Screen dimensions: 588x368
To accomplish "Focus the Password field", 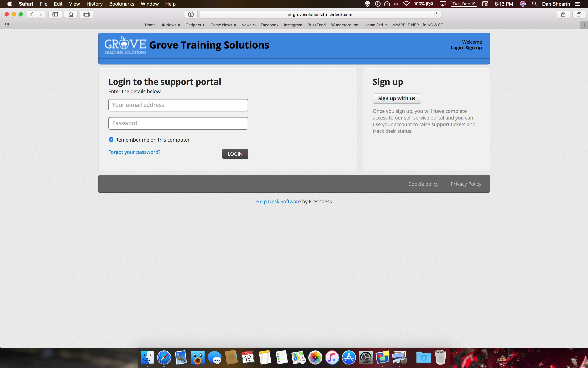I will [178, 123].
